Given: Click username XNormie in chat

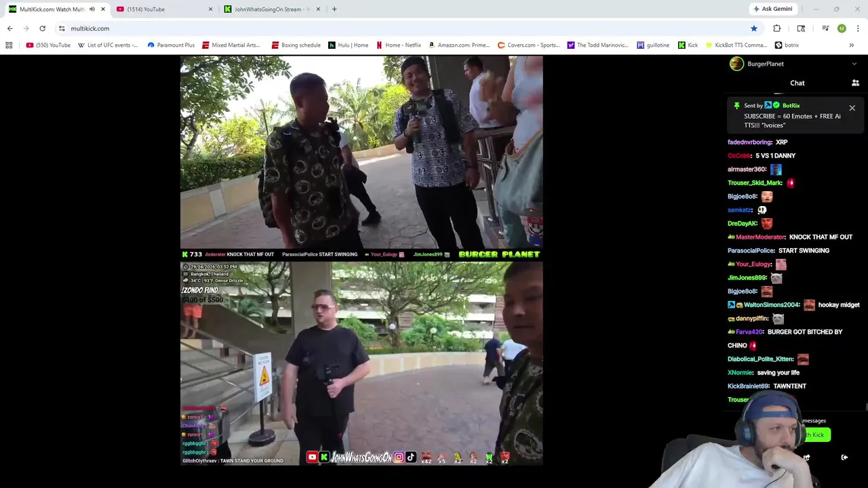Looking at the screenshot, I should coord(740,373).
